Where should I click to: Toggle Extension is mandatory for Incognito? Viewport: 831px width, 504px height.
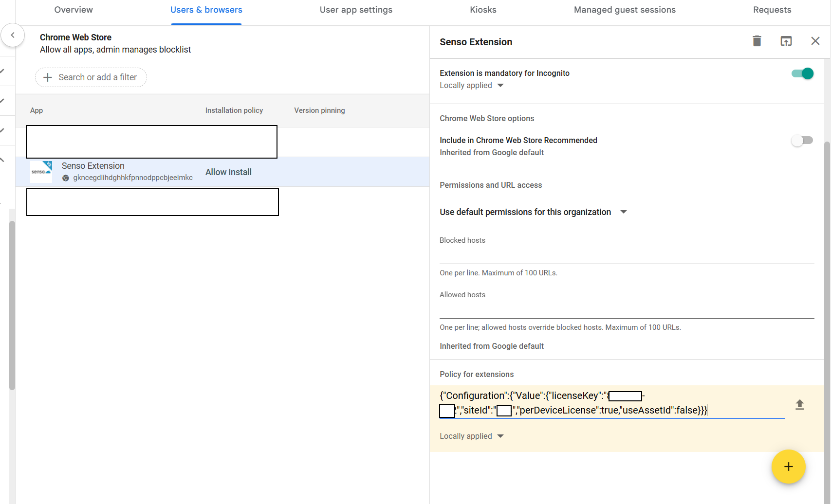pos(802,73)
